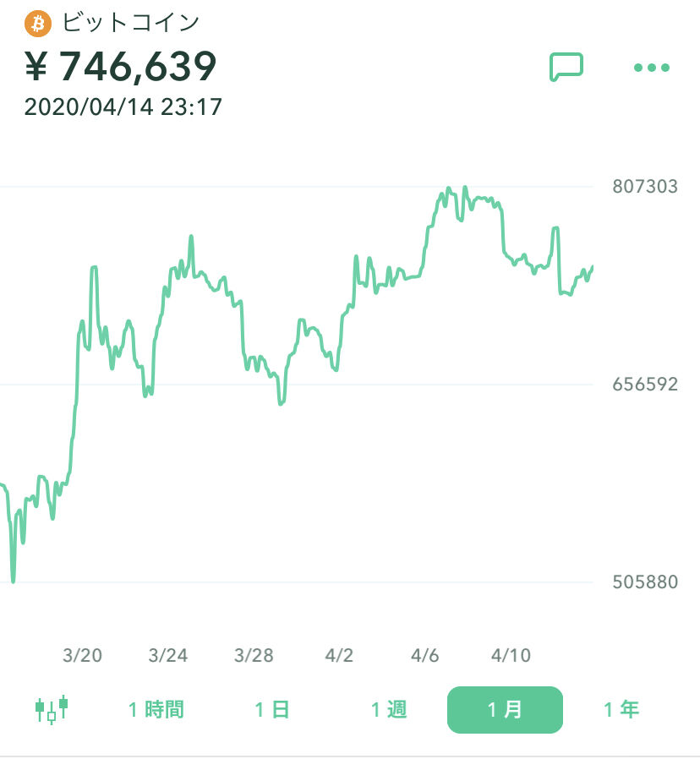Screen dimensions: 700x759
Task: Select the highlighted 1月 range
Action: (505, 710)
